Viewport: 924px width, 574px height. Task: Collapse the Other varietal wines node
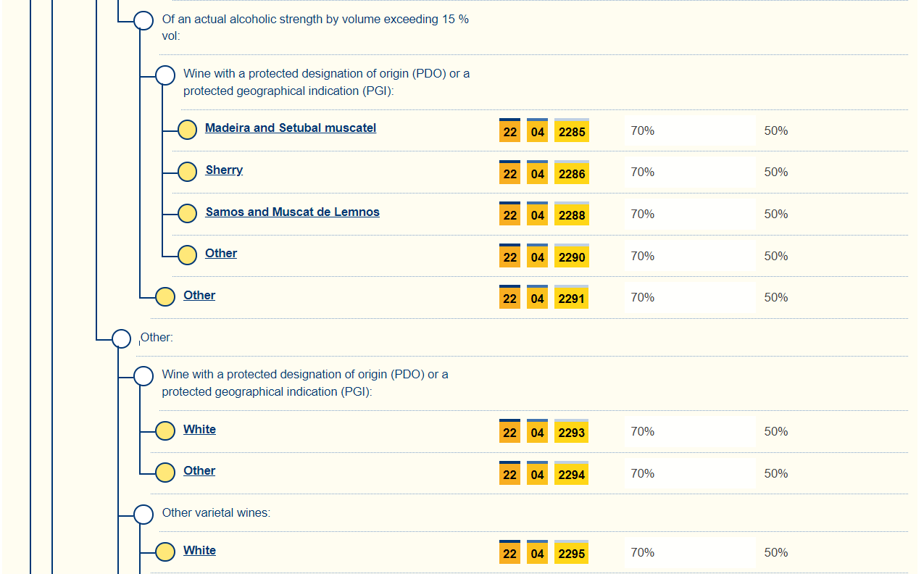[143, 515]
